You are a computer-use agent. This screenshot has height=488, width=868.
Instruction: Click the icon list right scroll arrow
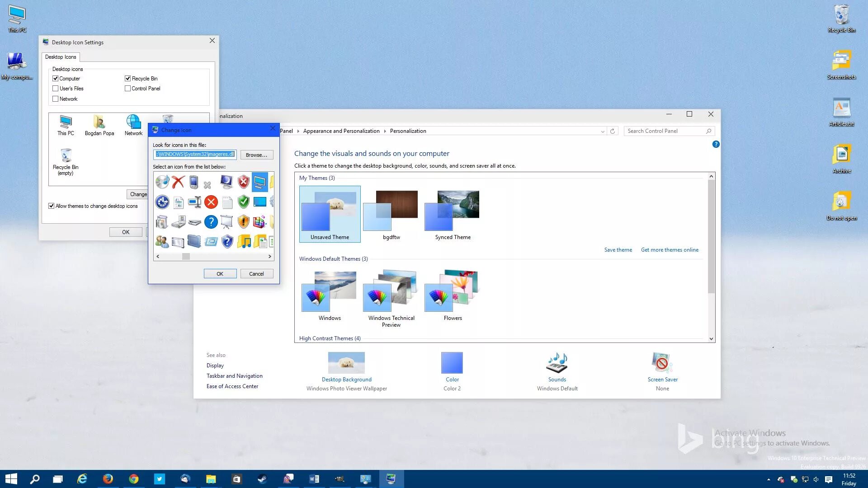(270, 256)
